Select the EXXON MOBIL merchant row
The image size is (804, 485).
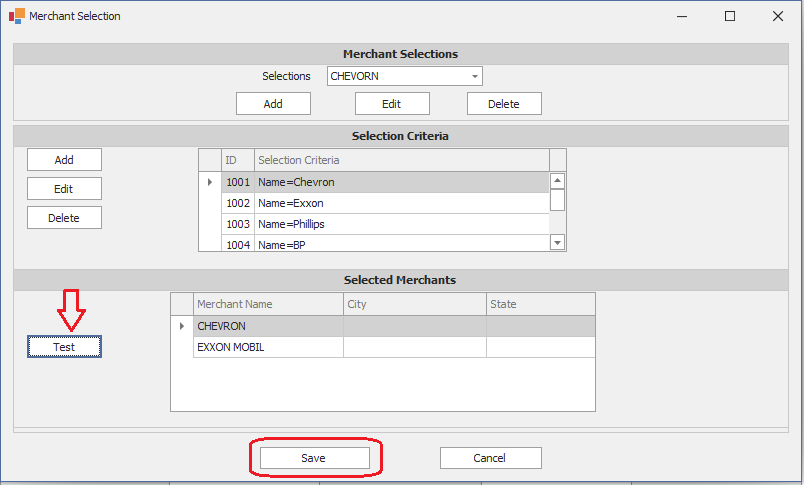(394, 347)
